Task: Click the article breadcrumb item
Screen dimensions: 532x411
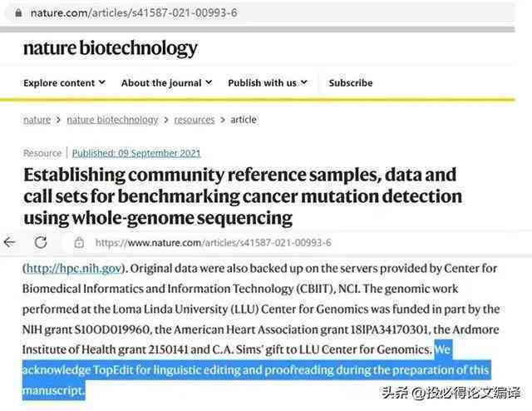Action: [x=244, y=120]
